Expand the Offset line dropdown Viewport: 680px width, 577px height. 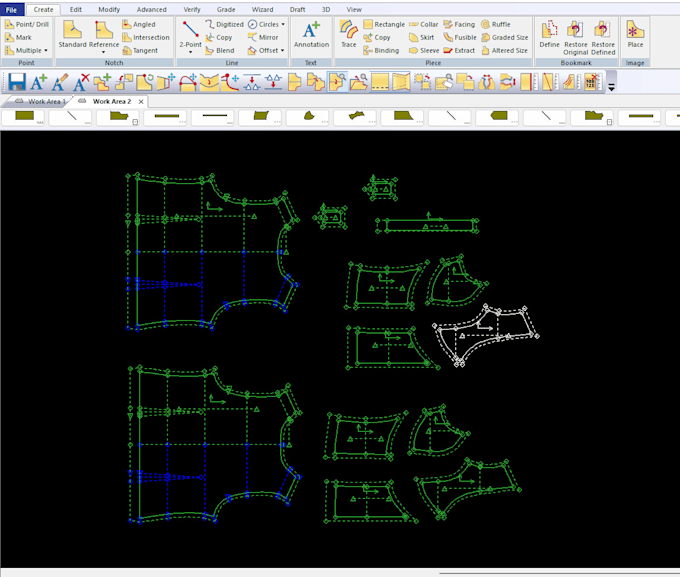(x=282, y=50)
